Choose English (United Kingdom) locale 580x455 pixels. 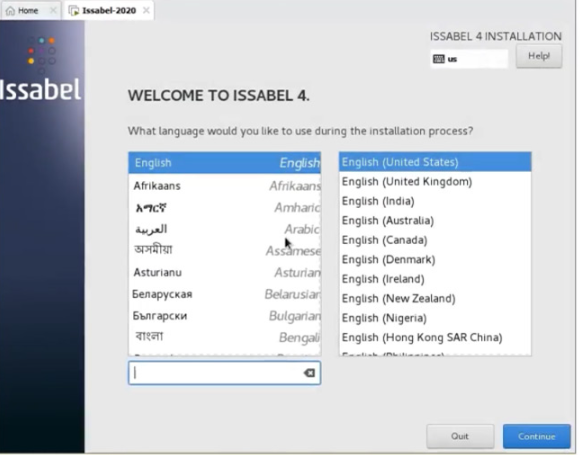coord(435,182)
